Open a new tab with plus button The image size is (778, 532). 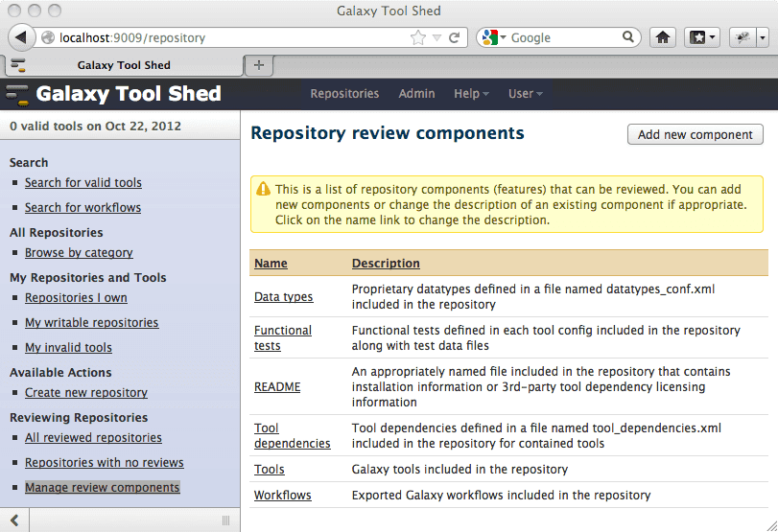click(258, 64)
